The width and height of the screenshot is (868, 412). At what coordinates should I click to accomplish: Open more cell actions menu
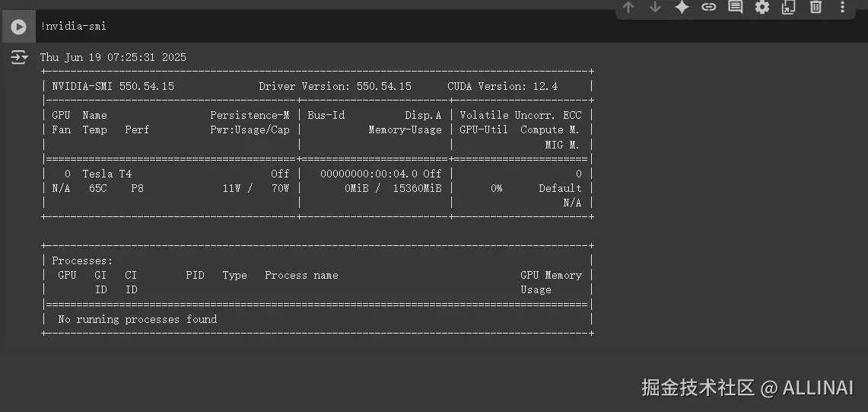(x=843, y=7)
